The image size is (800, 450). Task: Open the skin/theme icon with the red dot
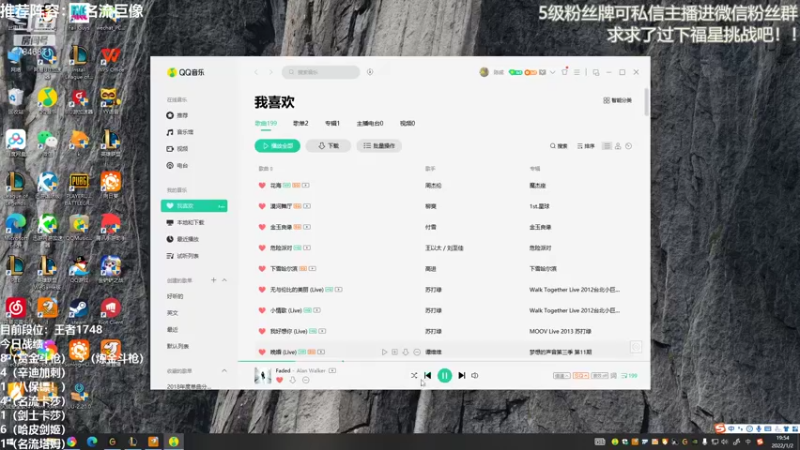point(564,72)
